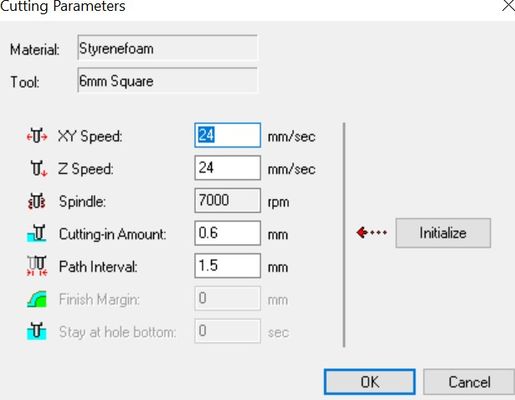This screenshot has width=515, height=400.
Task: Click the red dotted arrow beside Initialize
Action: [x=372, y=232]
